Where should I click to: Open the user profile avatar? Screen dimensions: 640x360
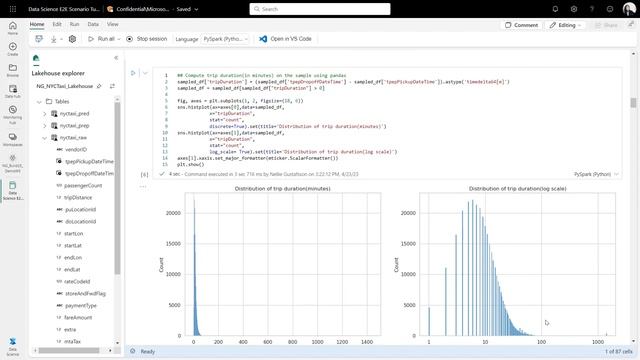(x=629, y=9)
